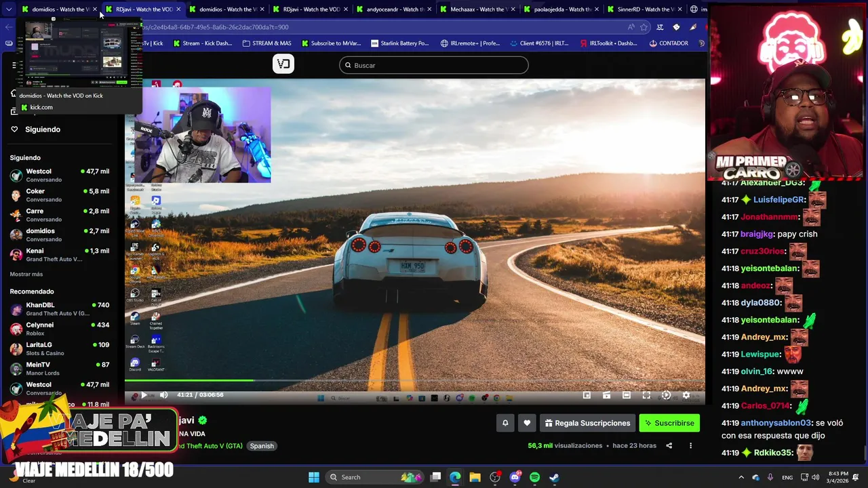Open IRLToolkit Dashboard bookmark
Viewport: 868px width, 488px height.
click(x=609, y=43)
